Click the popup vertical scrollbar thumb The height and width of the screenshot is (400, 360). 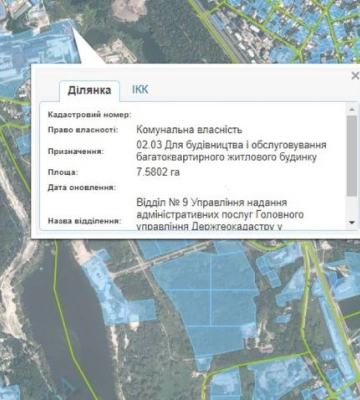click(352, 156)
